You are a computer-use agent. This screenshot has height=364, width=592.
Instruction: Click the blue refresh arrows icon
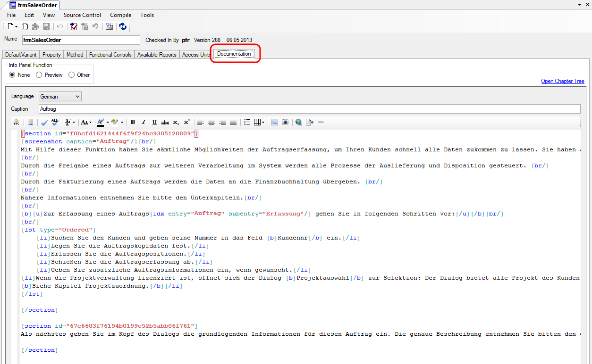click(x=123, y=27)
